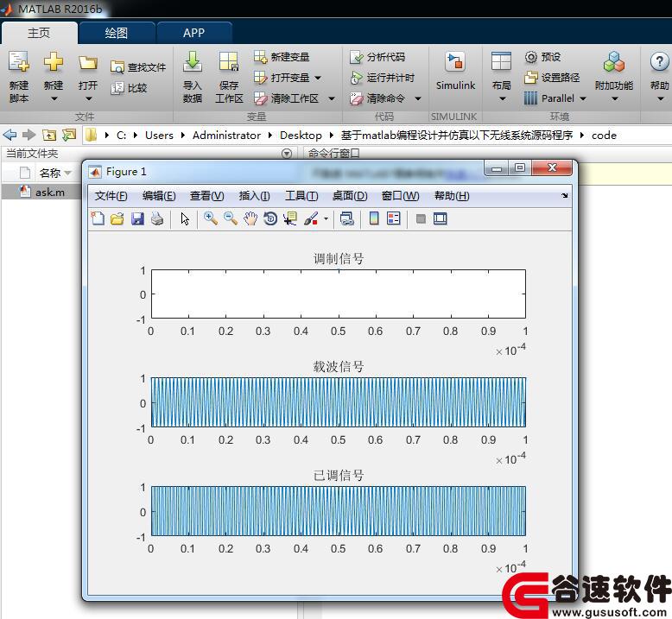This screenshot has height=619, width=672.
Task: Expand the Parallel dropdown arrow
Action: click(x=583, y=98)
